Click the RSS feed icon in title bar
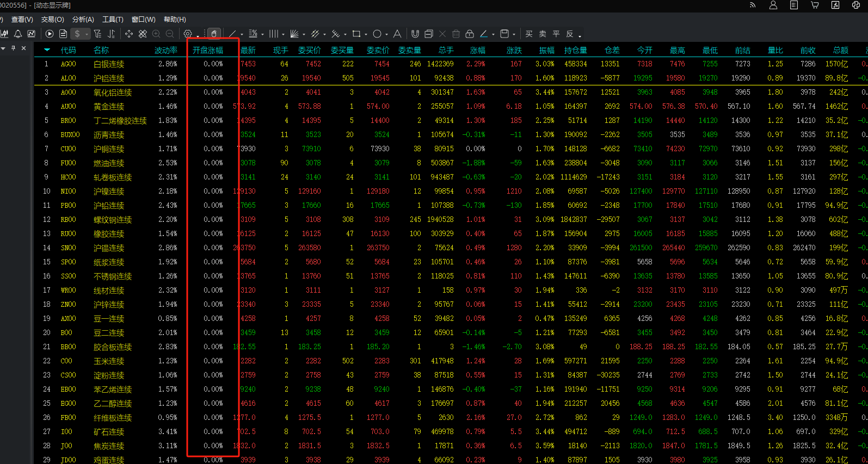Screen dimensions: 868x464 coord(753,5)
